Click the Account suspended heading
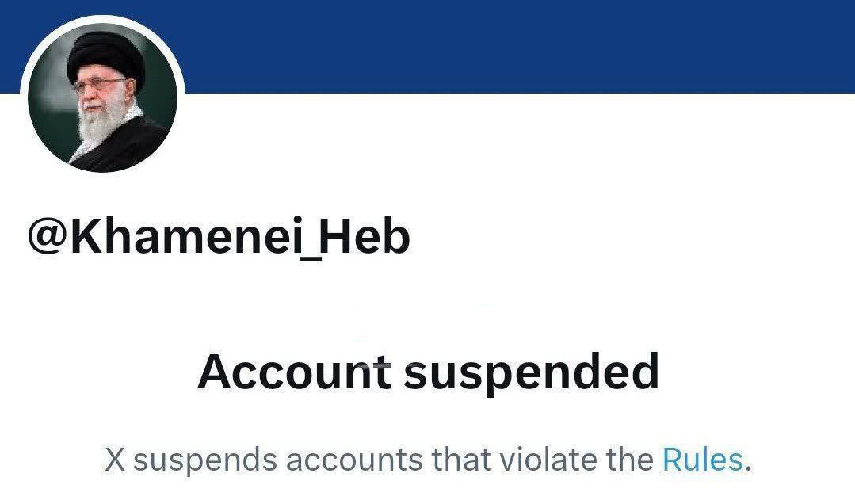Screen dimensions: 855x504 [428, 372]
